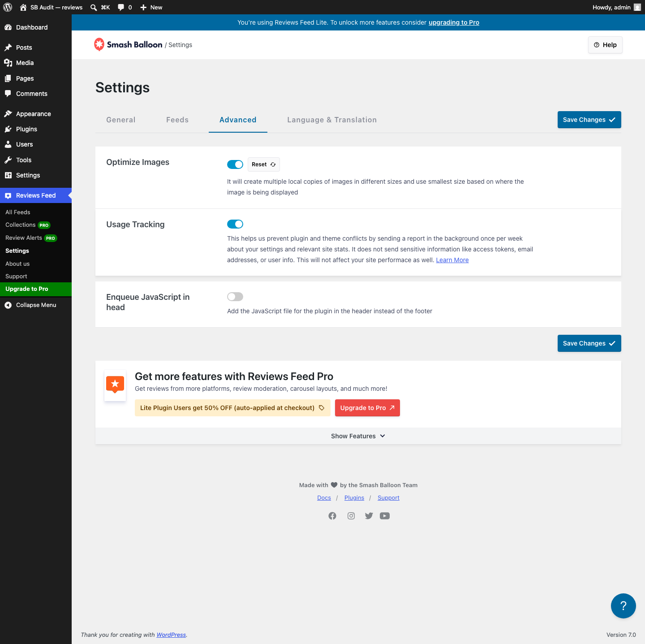
Task: Open the Facebook icon in footer
Action: point(332,516)
